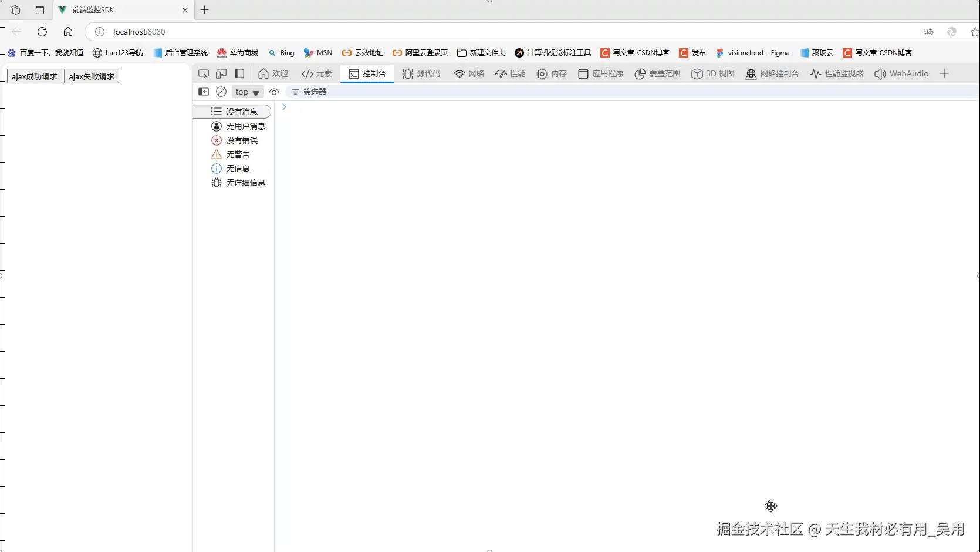This screenshot has width=980, height=552.
Task: Open the WebAudio panel
Action: (902, 73)
